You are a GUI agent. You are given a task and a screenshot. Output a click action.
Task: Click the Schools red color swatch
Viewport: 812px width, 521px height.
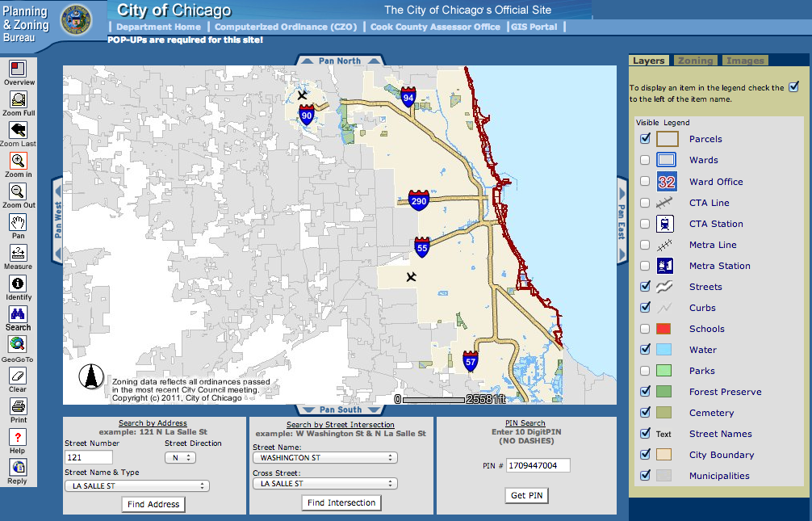click(x=663, y=329)
